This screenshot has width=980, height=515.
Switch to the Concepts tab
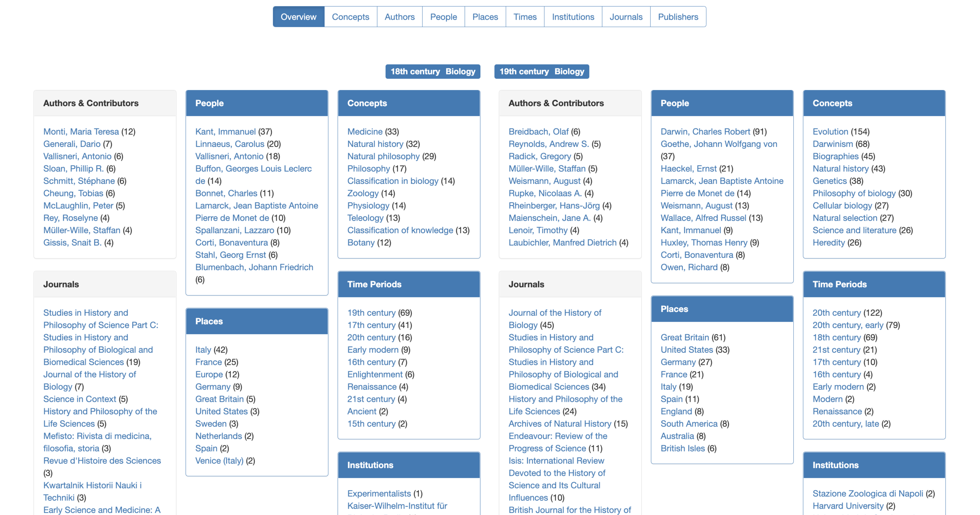(350, 17)
